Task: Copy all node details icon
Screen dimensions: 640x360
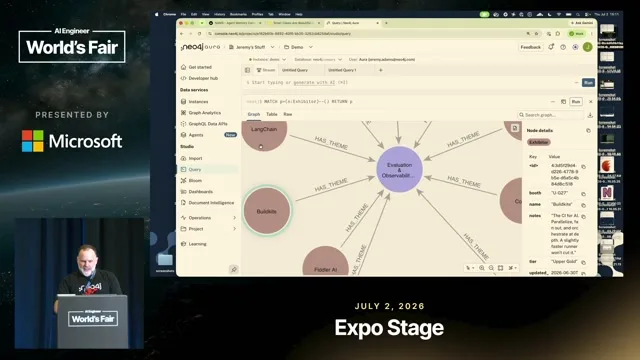Action: 588,131
